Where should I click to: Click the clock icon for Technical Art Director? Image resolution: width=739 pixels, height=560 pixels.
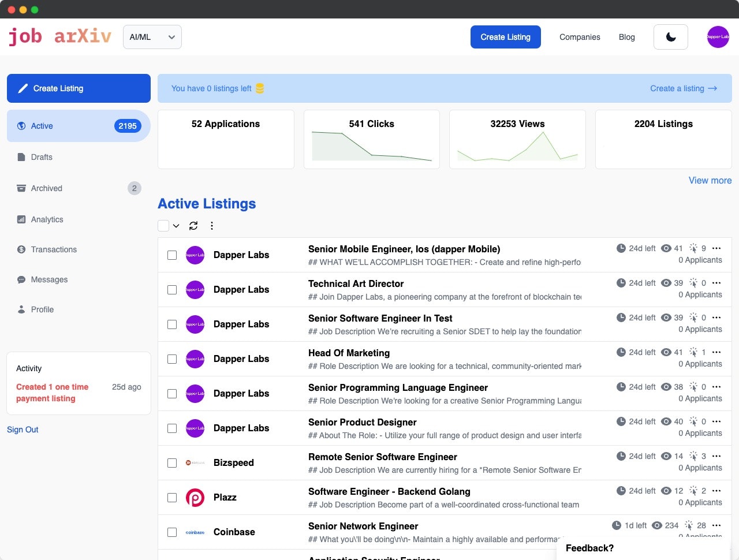coord(621,283)
